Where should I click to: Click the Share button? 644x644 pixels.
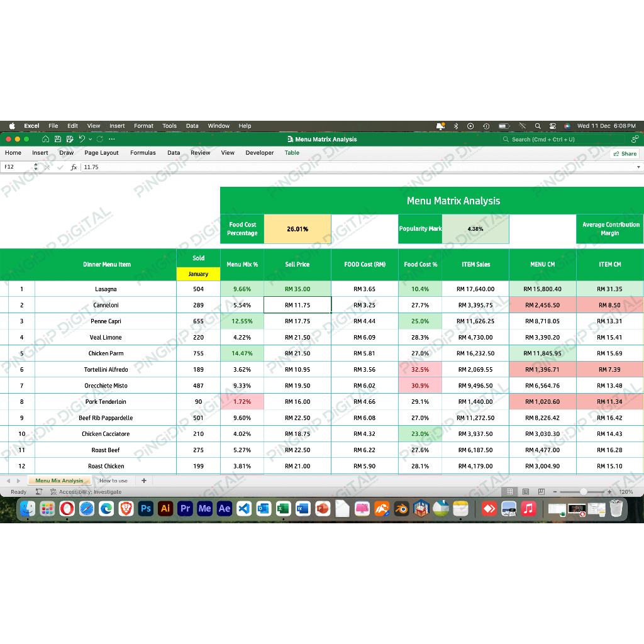pos(625,152)
